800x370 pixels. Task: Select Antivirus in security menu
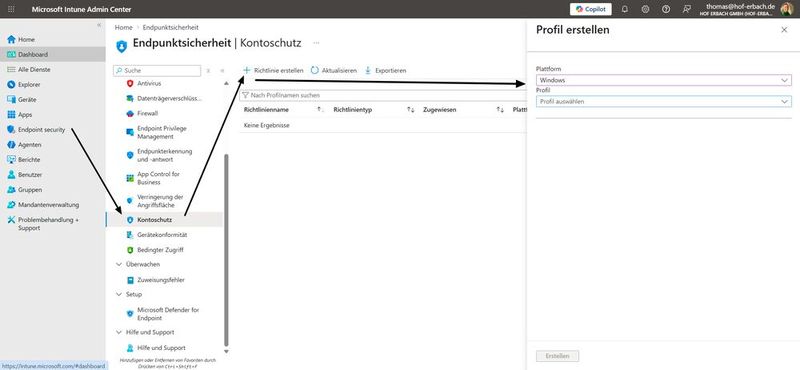(x=149, y=83)
